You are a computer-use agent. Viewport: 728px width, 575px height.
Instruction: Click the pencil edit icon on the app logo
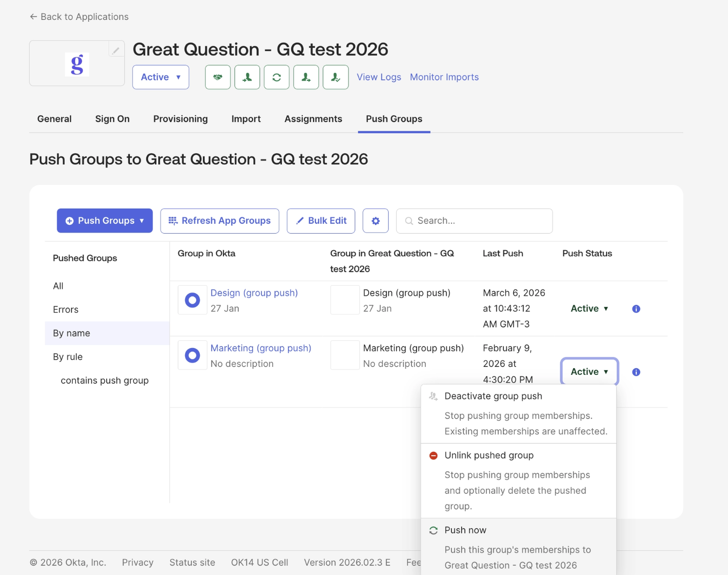pos(116,50)
